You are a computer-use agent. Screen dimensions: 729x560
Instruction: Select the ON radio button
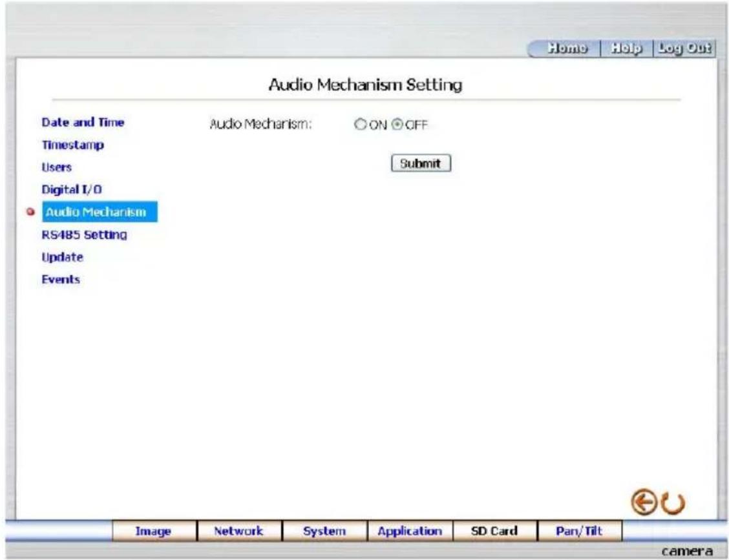click(361, 124)
